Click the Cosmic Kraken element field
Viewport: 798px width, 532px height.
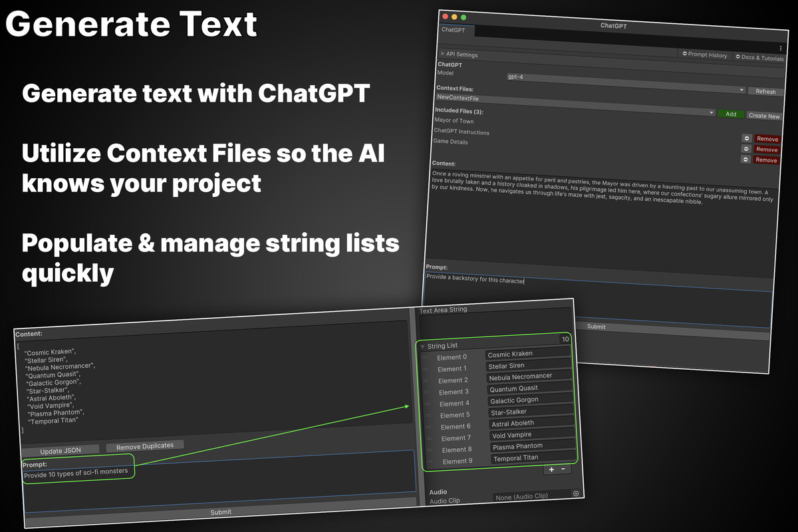(x=527, y=354)
